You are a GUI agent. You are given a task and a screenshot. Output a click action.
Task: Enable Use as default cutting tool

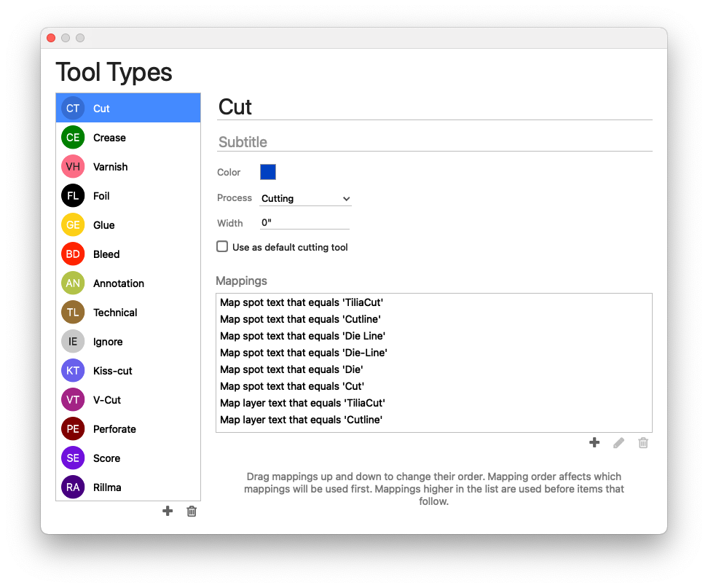tap(222, 246)
